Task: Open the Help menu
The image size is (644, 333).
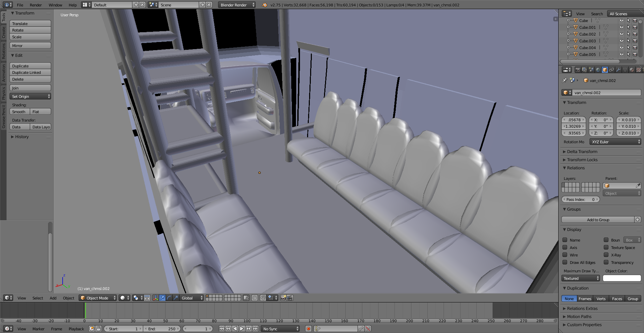Action: 72,5
